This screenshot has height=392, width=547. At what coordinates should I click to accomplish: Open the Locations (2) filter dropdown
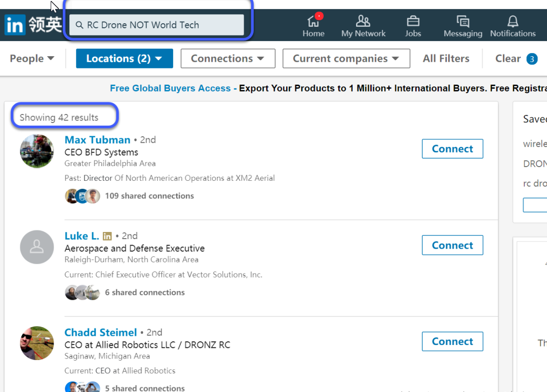click(124, 58)
